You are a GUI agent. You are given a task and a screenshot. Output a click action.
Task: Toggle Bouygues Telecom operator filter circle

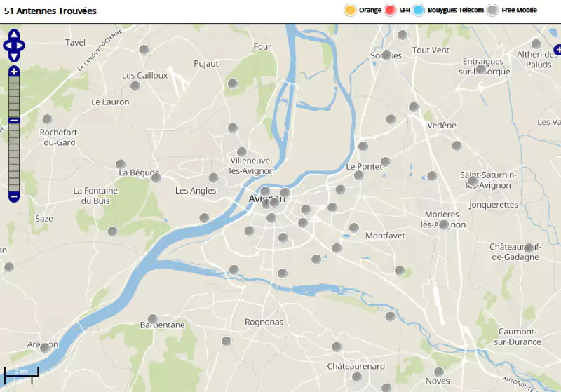[x=419, y=10]
